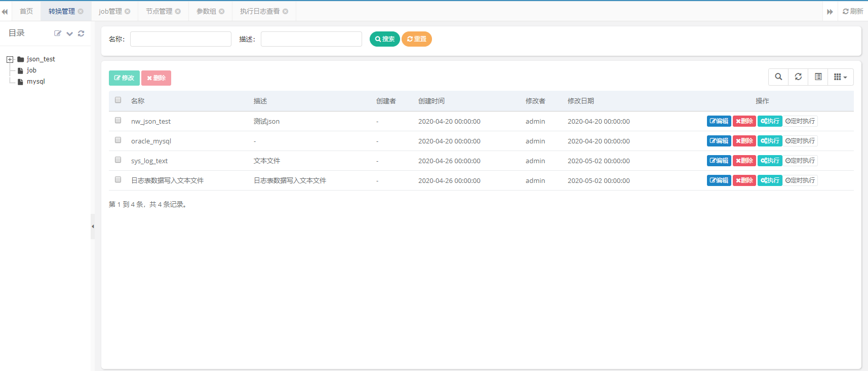Select the job tree item
The width and height of the screenshot is (868, 371).
[31, 70]
